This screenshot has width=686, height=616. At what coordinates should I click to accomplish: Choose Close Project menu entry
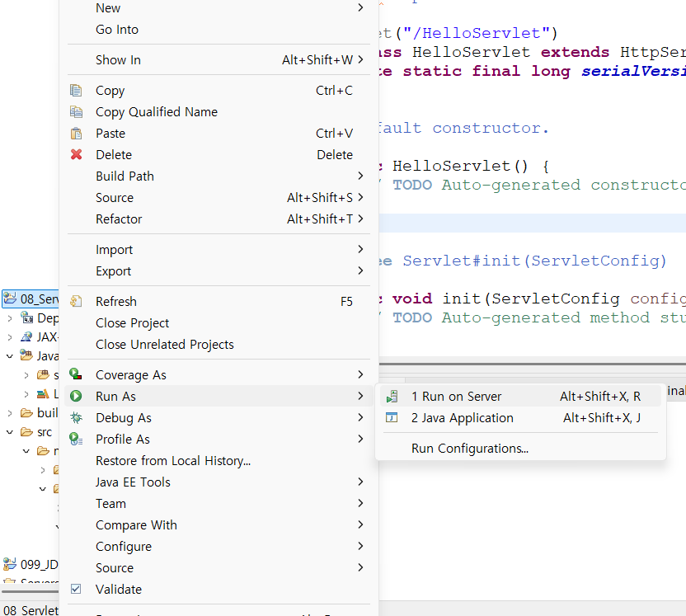(x=218, y=323)
